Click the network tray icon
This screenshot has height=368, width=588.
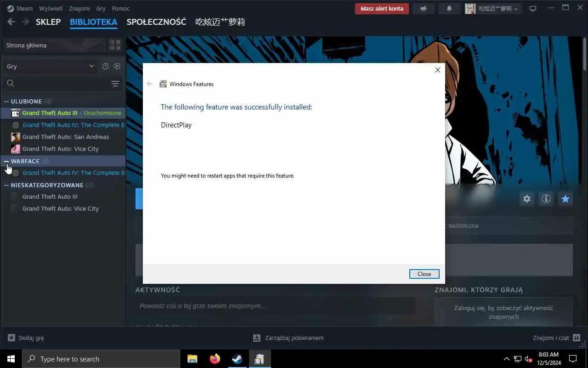point(518,359)
